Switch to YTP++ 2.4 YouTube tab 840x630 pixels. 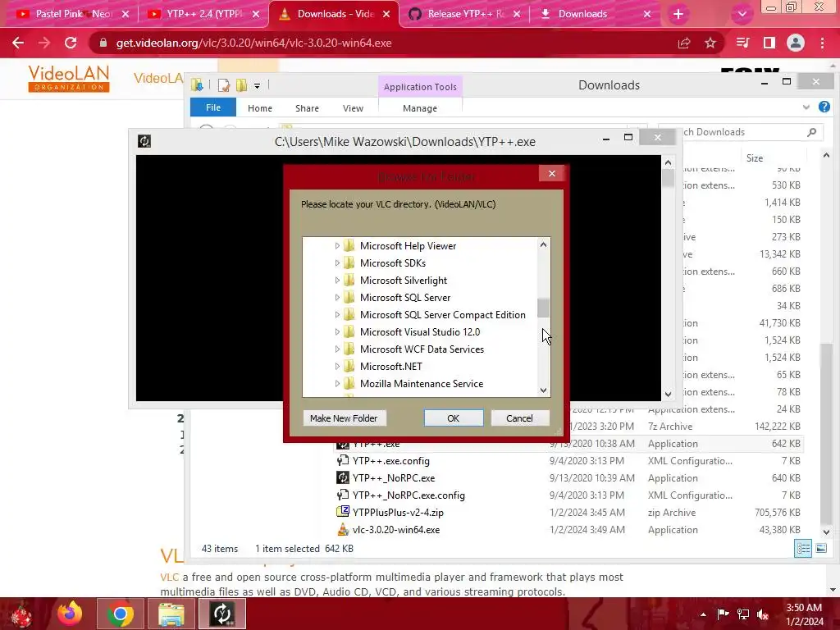coord(203,14)
